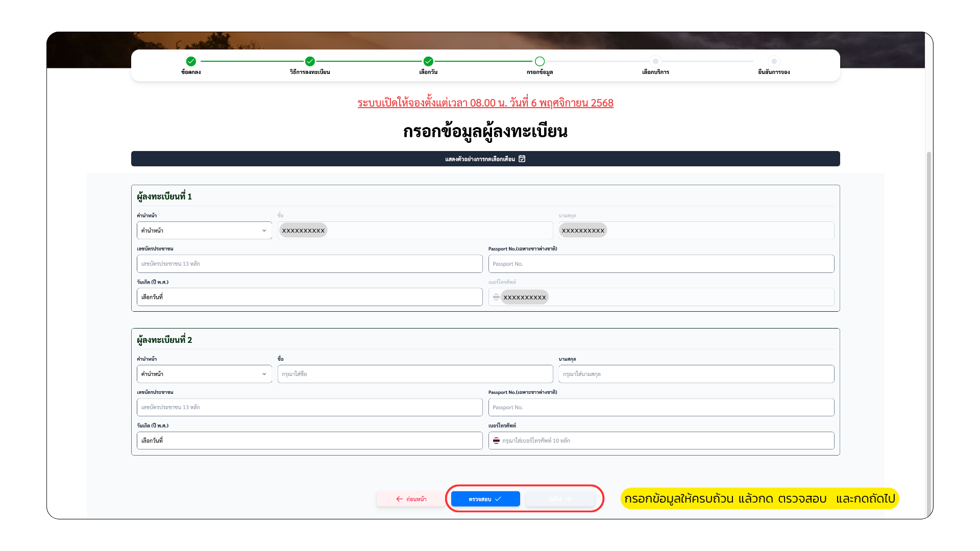Click the เลขบัตรประชาชน field for registrant 1

(x=309, y=263)
